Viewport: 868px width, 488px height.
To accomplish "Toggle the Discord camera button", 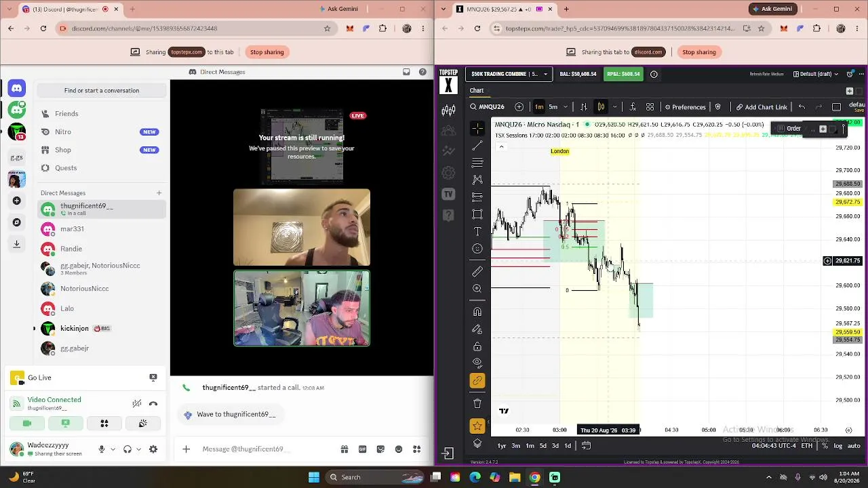I will [x=27, y=424].
